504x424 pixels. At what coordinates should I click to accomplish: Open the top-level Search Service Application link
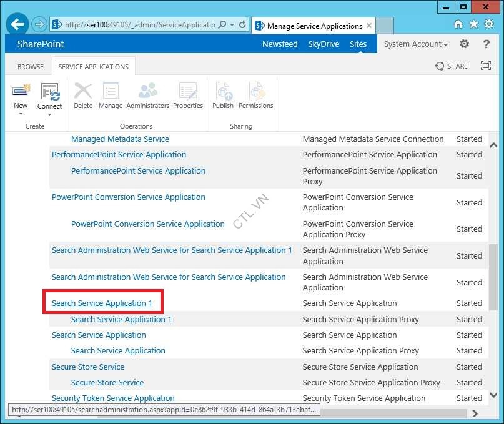[x=99, y=335]
